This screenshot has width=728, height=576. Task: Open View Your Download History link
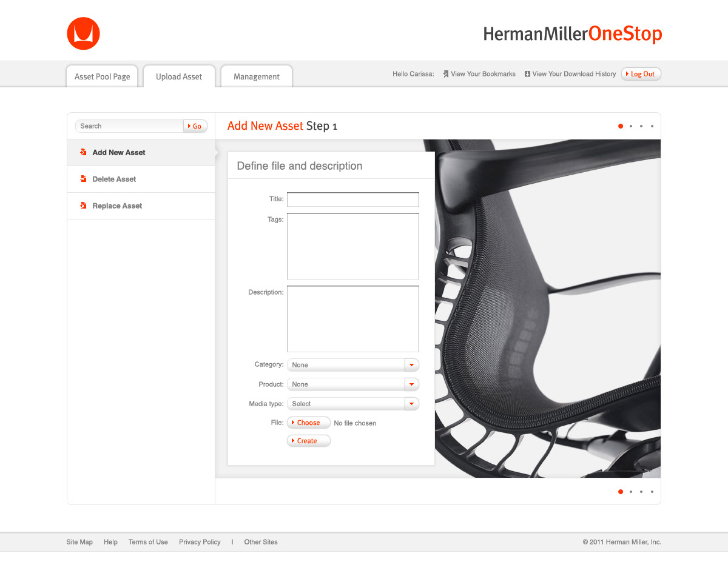[574, 74]
